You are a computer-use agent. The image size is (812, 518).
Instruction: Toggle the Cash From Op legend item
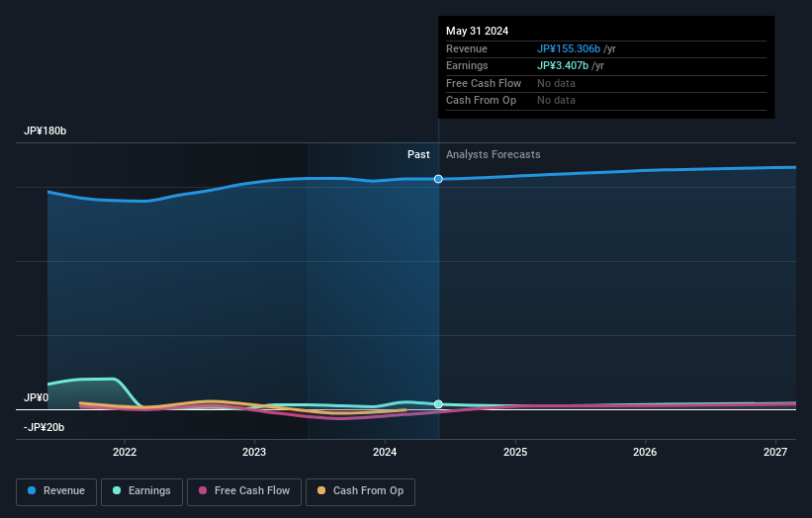click(360, 491)
